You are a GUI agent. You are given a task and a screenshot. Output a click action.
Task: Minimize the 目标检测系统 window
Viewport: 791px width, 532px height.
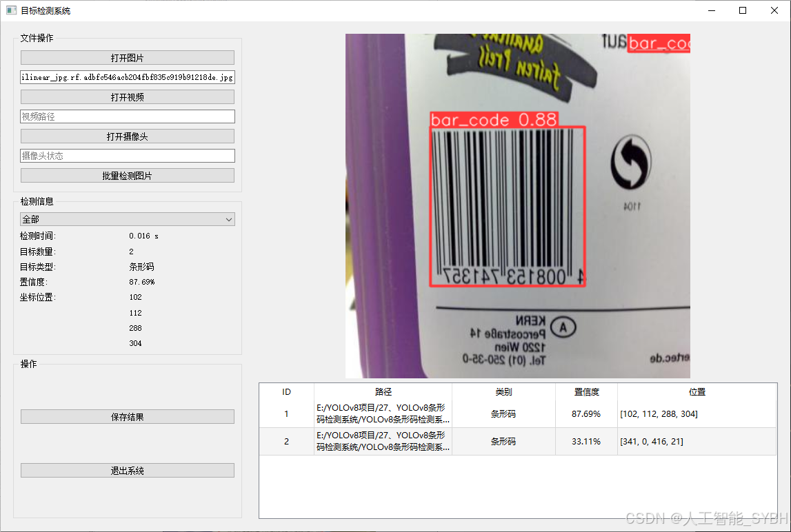[x=712, y=10]
